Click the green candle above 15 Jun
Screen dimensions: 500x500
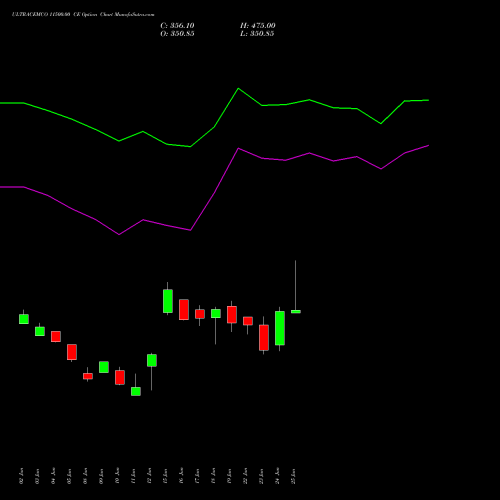168,301
